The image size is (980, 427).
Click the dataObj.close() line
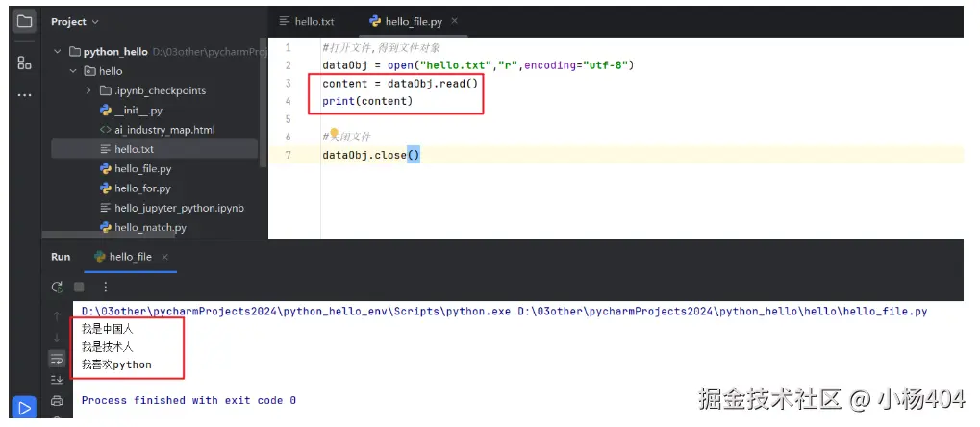pos(371,155)
